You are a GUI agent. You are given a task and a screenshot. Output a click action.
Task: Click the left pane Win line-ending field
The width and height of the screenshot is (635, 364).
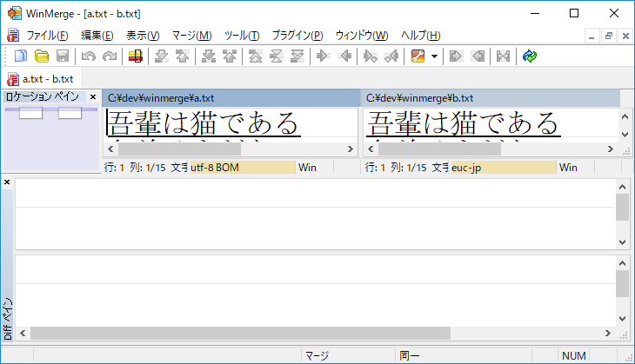[x=315, y=168]
